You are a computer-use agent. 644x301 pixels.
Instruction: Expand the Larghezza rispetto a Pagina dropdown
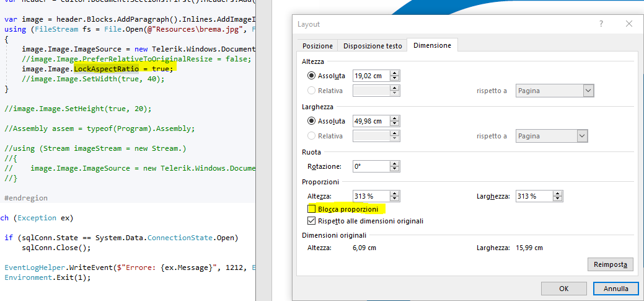pos(581,136)
